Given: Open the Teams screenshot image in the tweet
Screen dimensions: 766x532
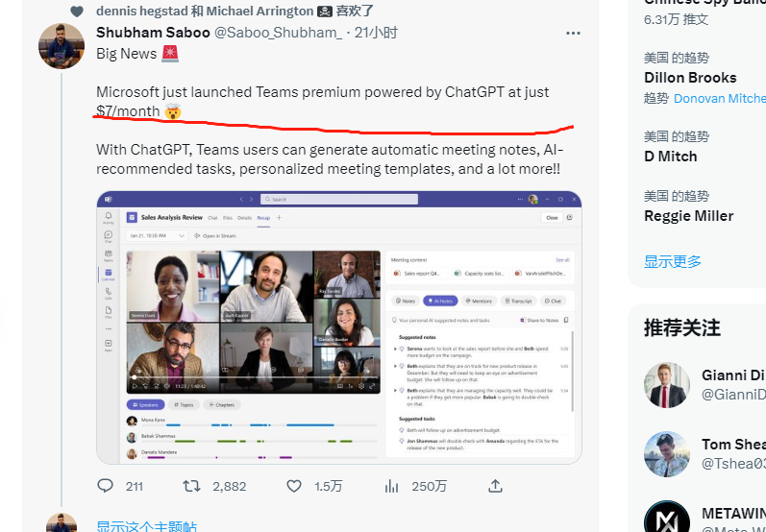Looking at the screenshot, I should 338,326.
